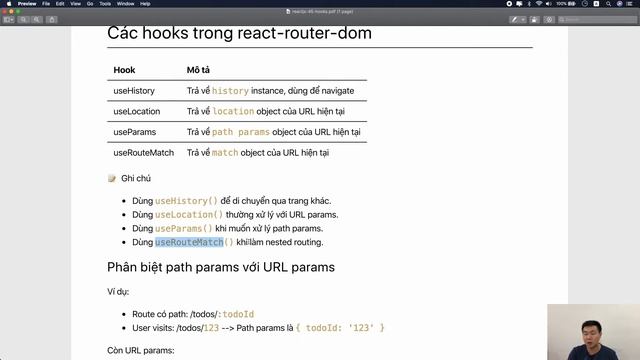
Task: Click the webcam video overlay of presenter
Action: [593, 332]
